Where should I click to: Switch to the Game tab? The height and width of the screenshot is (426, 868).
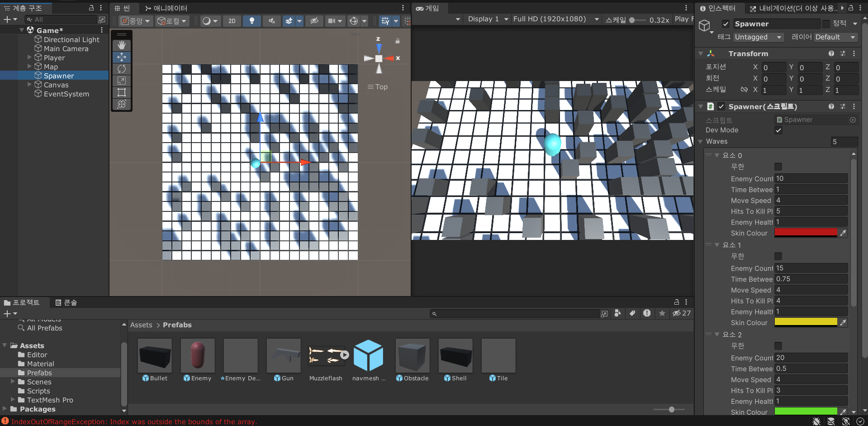(x=427, y=8)
